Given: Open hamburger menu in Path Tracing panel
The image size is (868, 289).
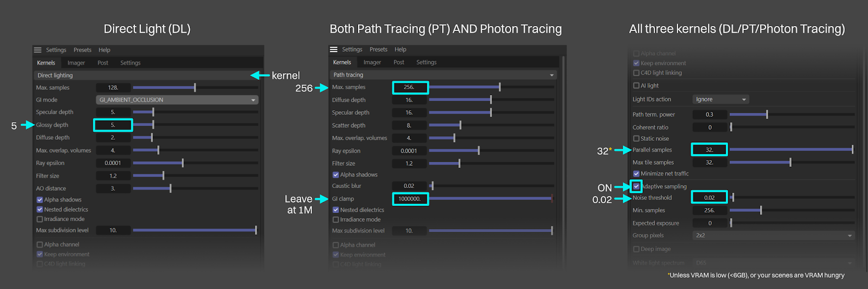Looking at the screenshot, I should pyautogui.click(x=334, y=49).
